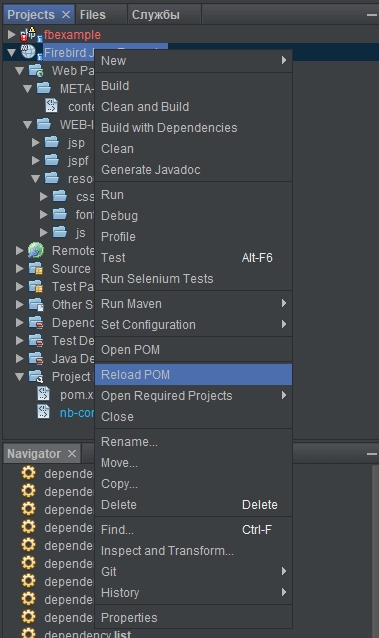
Task: Click the dependency list gear icon in Navigator
Action: 28,633
